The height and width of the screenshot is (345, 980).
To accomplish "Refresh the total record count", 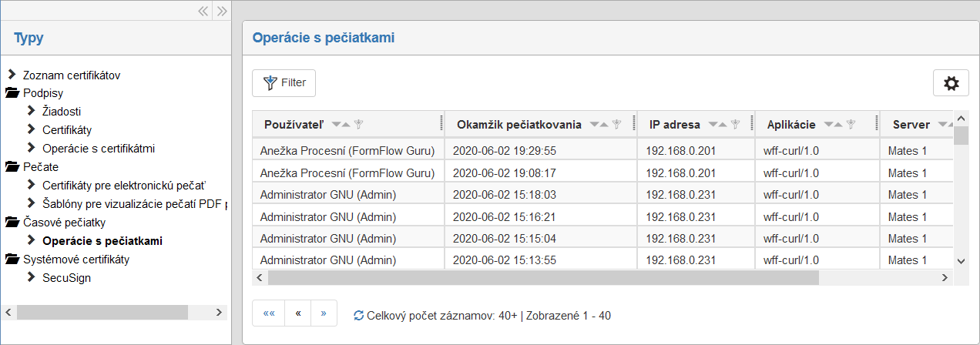I will [358, 316].
